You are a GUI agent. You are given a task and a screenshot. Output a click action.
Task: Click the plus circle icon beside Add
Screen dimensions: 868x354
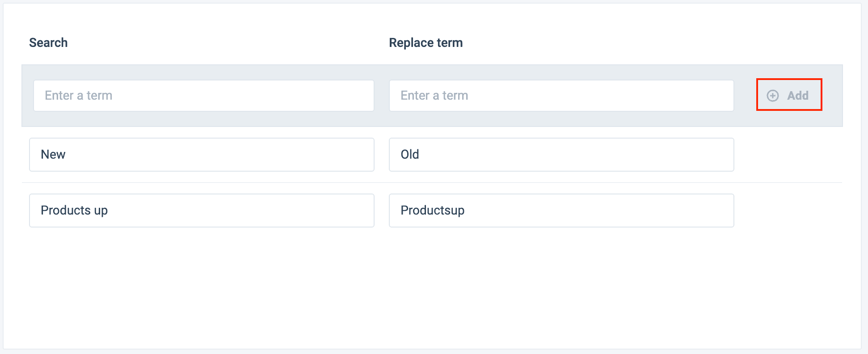pos(772,96)
